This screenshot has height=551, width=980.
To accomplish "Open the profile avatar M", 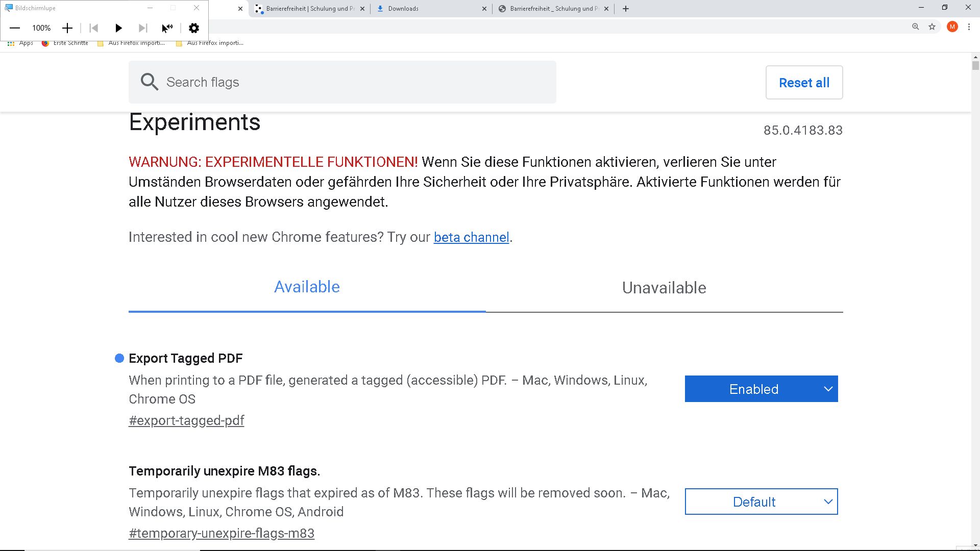I will point(952,27).
